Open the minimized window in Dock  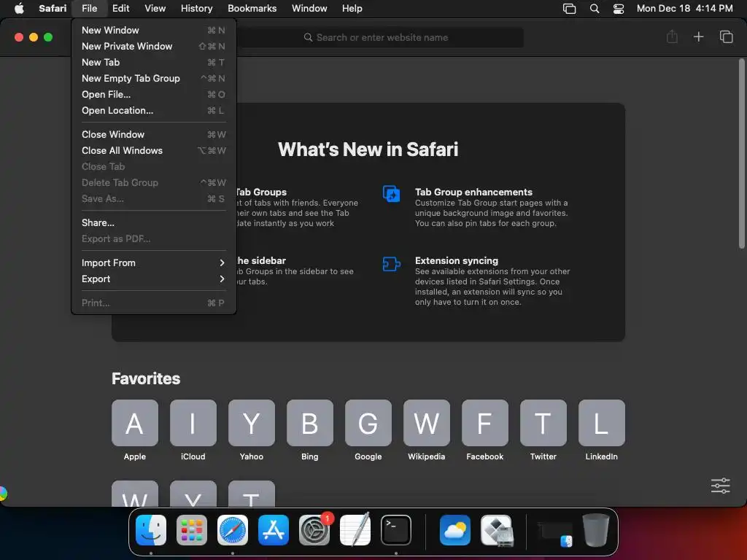555,533
